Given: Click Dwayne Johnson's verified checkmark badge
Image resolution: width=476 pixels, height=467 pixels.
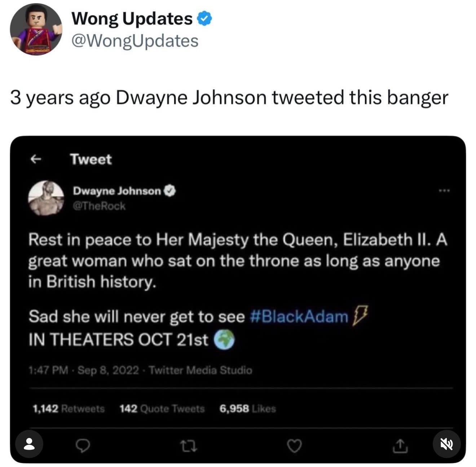Looking at the screenshot, I should tap(170, 191).
